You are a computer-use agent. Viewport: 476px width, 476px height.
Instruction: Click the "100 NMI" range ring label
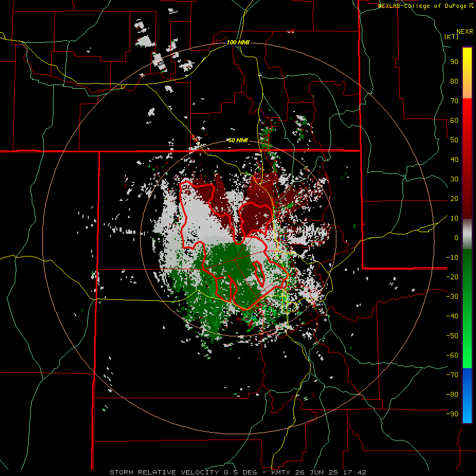(x=238, y=42)
